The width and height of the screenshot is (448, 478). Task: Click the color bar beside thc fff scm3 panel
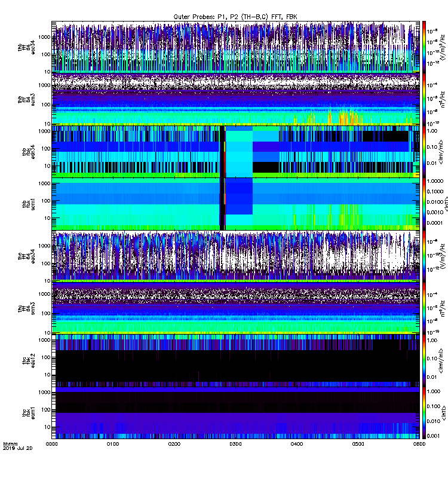click(x=424, y=308)
